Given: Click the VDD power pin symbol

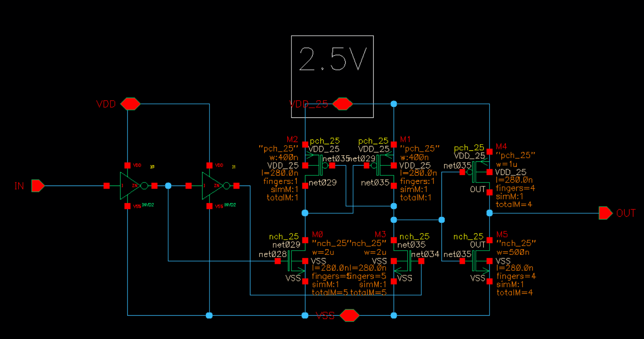Looking at the screenshot, I should [x=130, y=104].
